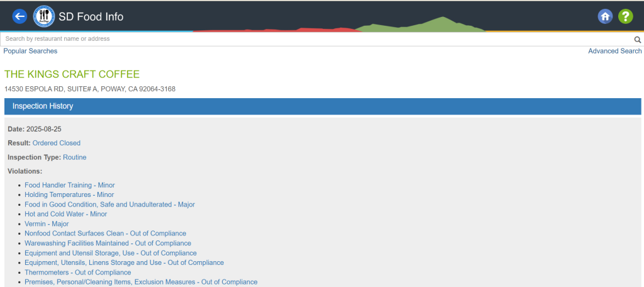Click the magnifier search icon
The image size is (644, 287).
638,40
